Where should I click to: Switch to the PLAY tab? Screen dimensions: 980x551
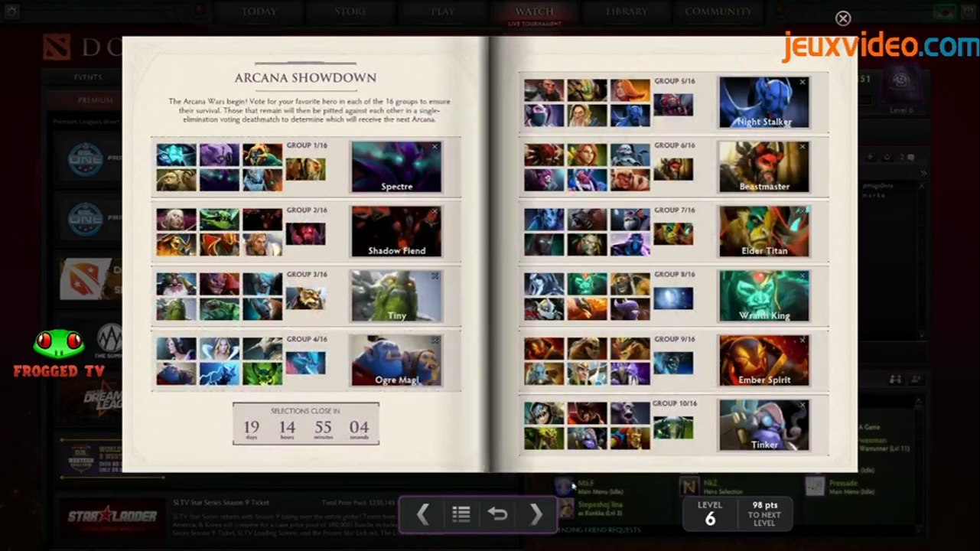[x=442, y=11]
